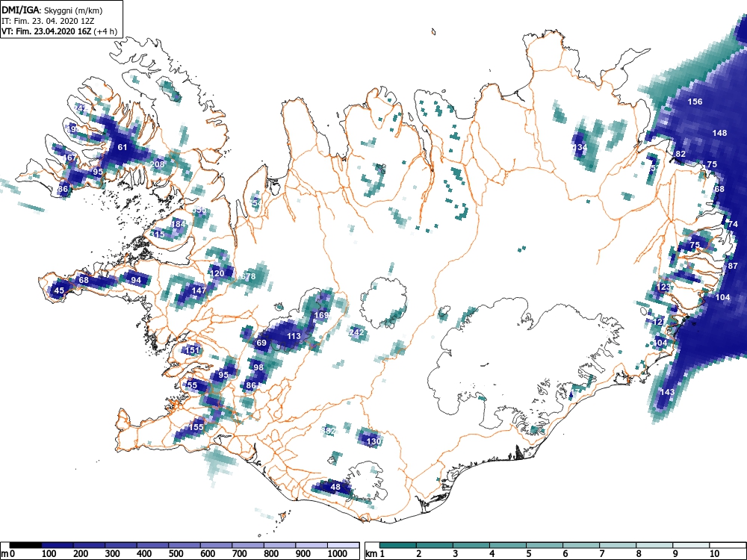Click the legend swatch starting at 100 m
The width and height of the screenshot is (747, 560).
[58, 545]
